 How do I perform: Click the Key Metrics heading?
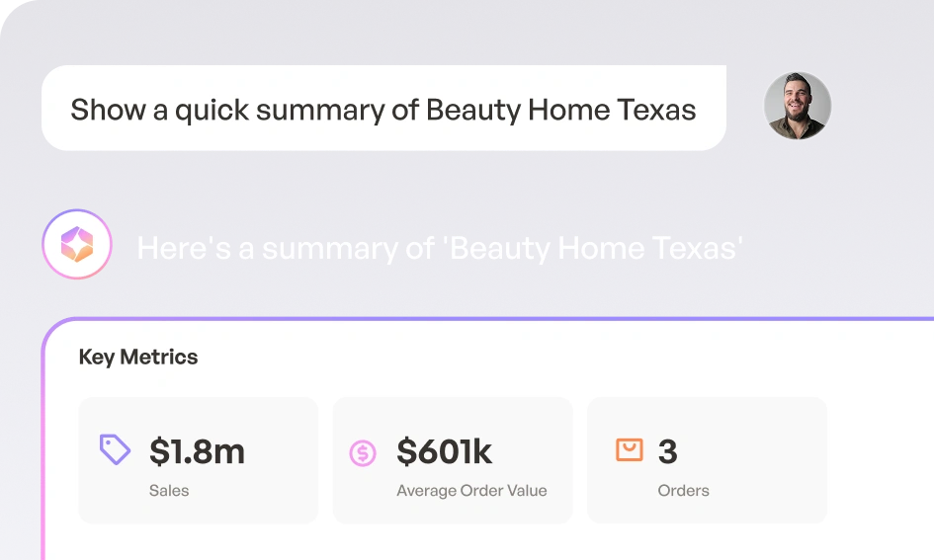[x=138, y=358]
